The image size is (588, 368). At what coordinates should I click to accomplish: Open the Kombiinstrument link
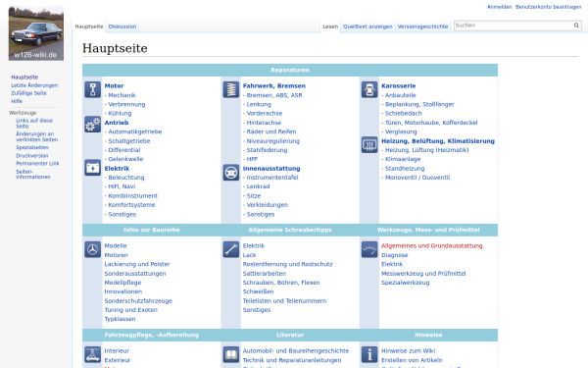pos(132,195)
